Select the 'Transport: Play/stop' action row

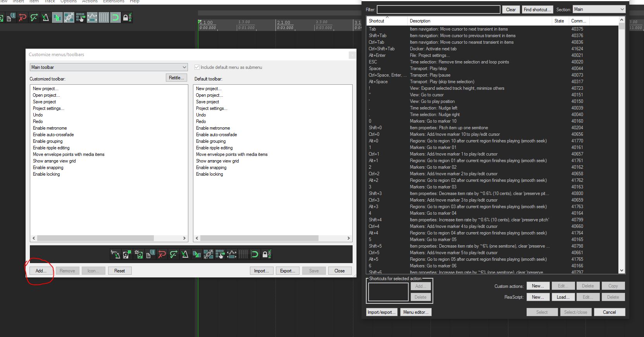(492, 68)
